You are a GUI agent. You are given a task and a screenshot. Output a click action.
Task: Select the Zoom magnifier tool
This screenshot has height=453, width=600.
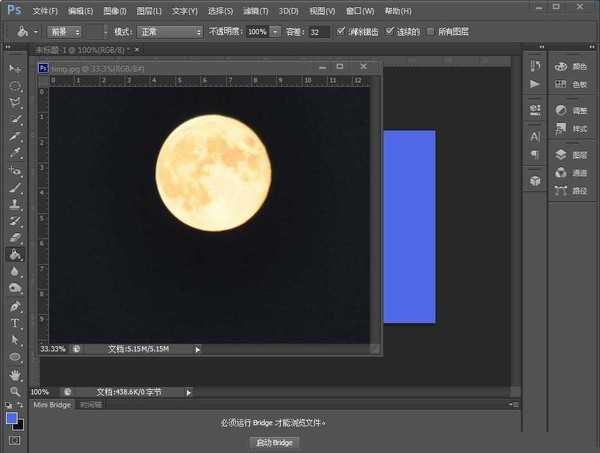(x=15, y=391)
